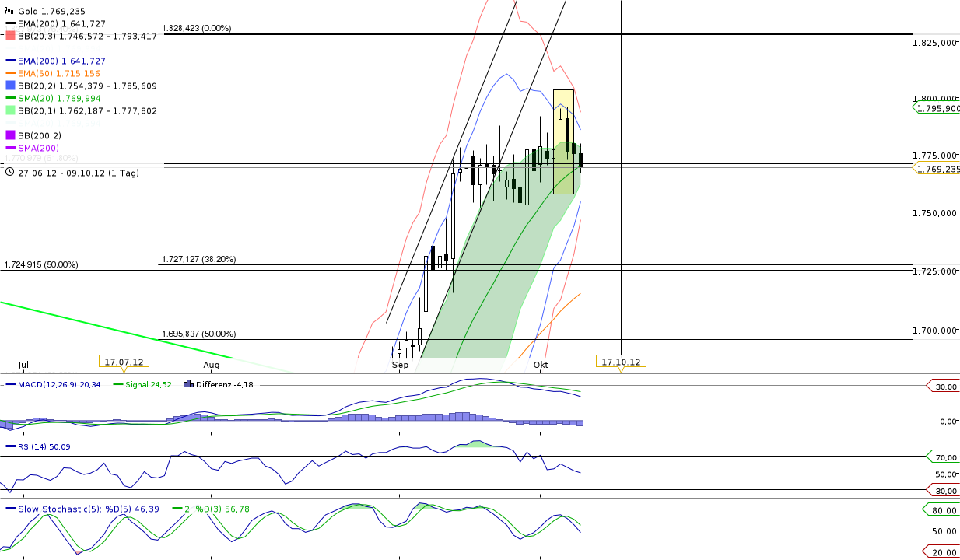Click the clock icon next to the date range
The width and height of the screenshot is (960, 560).
(9, 173)
